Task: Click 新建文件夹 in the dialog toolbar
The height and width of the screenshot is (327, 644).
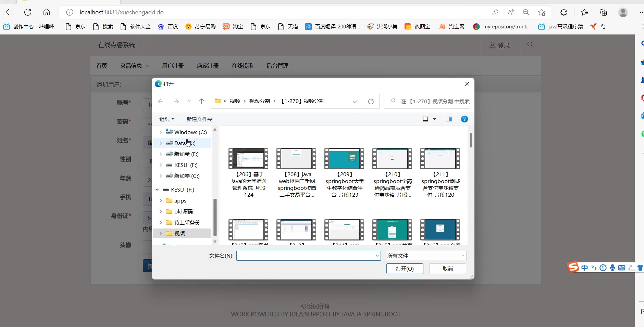Action: click(x=199, y=119)
